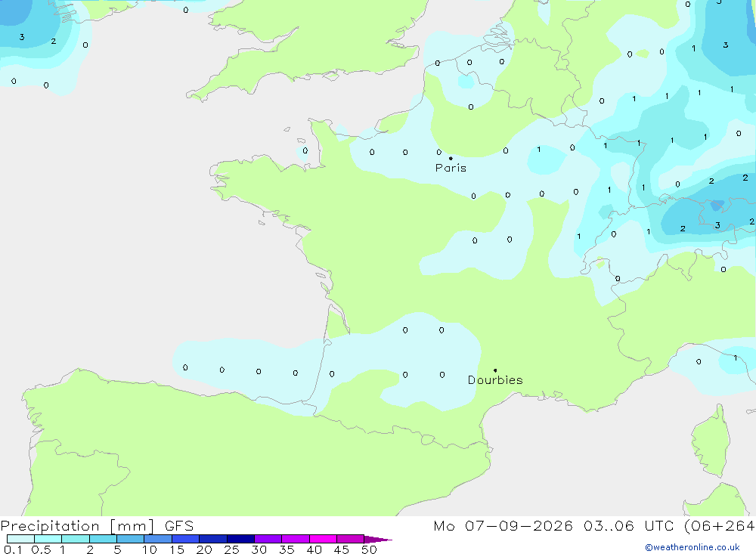Pick the 10–15 mm legend color swatch
756x554 pixels.
coord(158,539)
